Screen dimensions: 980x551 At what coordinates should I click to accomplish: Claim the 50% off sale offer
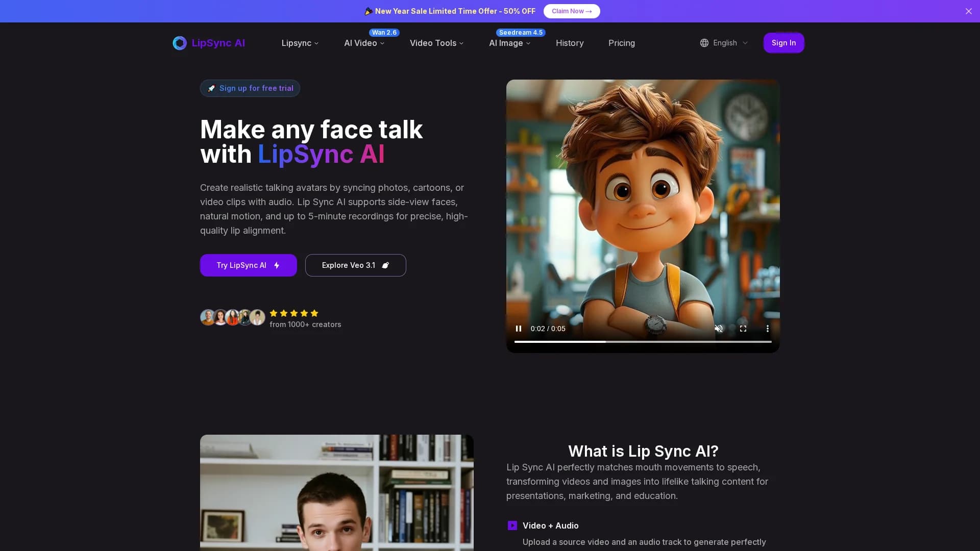pyautogui.click(x=571, y=11)
